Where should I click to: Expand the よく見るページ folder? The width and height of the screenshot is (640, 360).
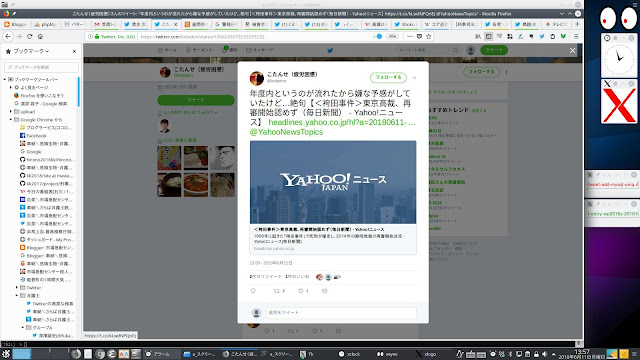coord(11,87)
